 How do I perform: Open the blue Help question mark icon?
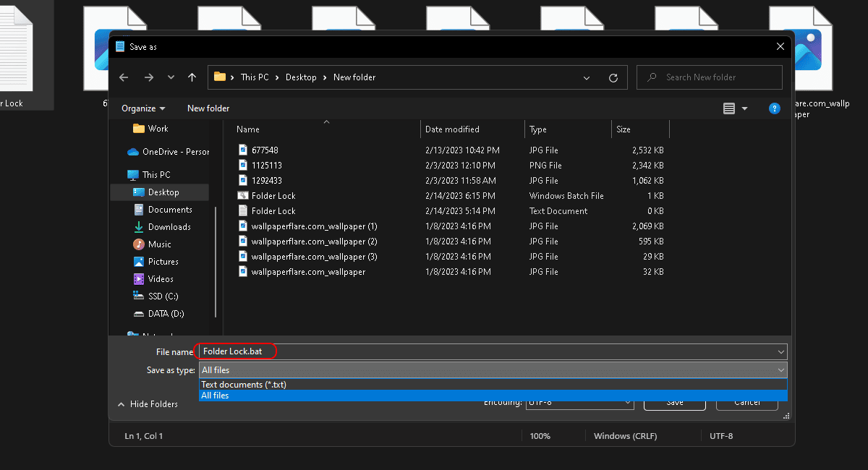click(x=774, y=108)
